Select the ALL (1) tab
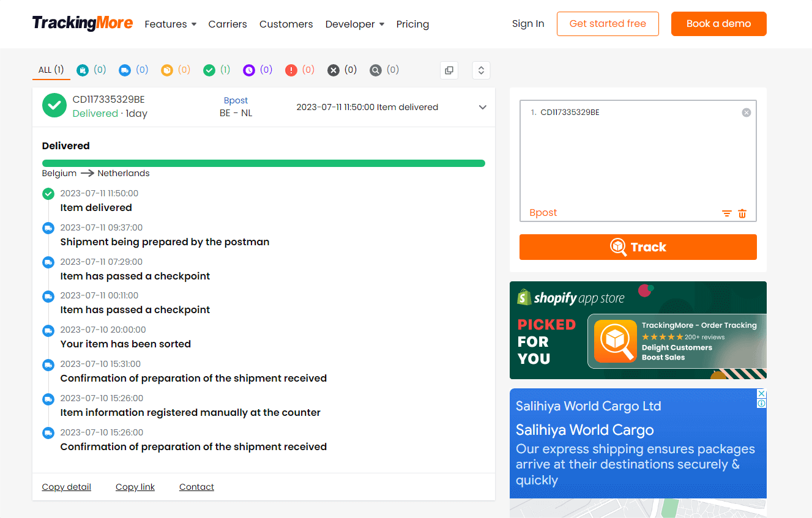Screen dimensions: 812x518 [51, 70]
